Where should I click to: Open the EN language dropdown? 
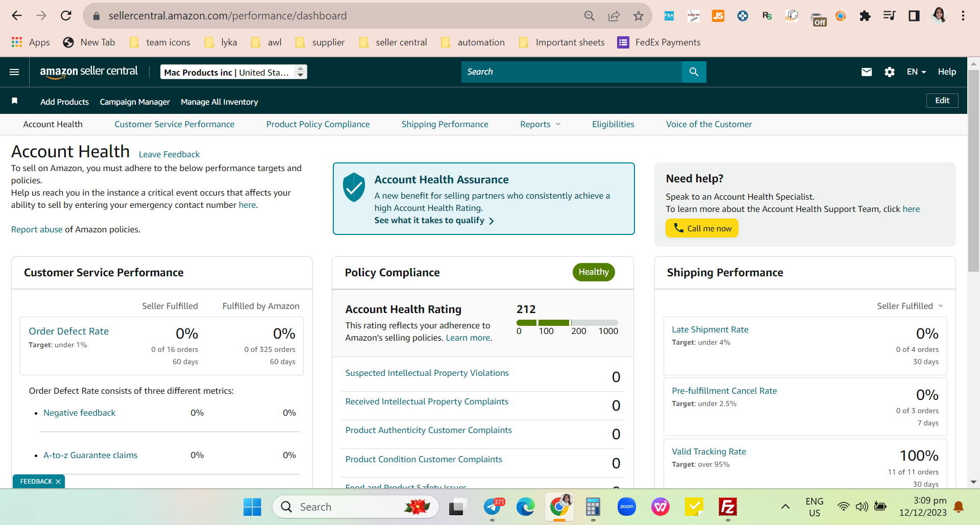[x=916, y=72]
